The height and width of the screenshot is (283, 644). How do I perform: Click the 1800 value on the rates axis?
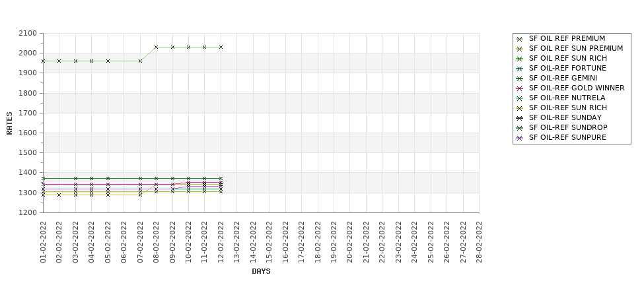tap(28, 93)
